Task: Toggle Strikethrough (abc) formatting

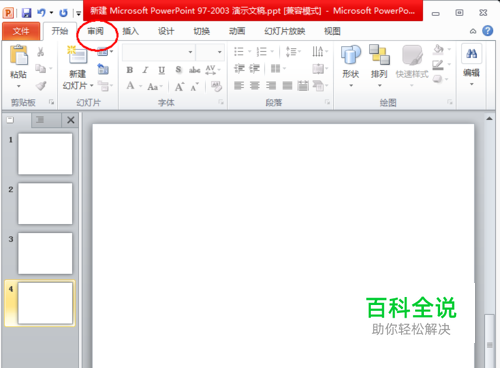Action: pos(195,70)
